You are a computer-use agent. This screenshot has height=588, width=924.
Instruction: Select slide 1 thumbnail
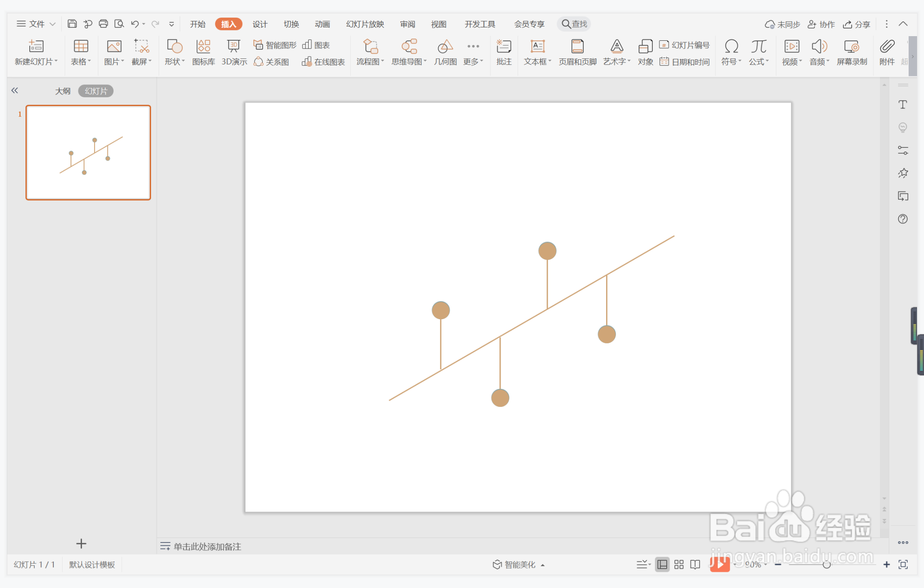(88, 152)
